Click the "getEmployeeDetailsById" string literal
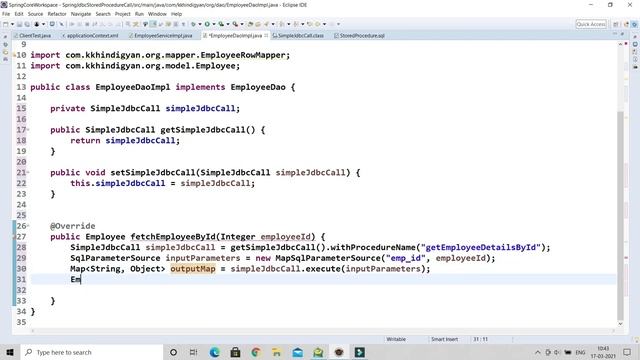640x360 pixels. pos(483,247)
